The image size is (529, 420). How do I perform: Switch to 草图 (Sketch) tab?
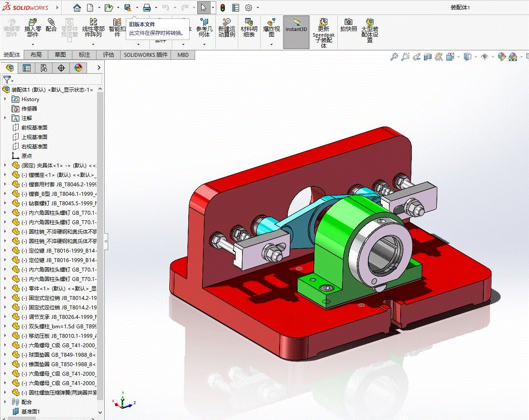(60, 55)
